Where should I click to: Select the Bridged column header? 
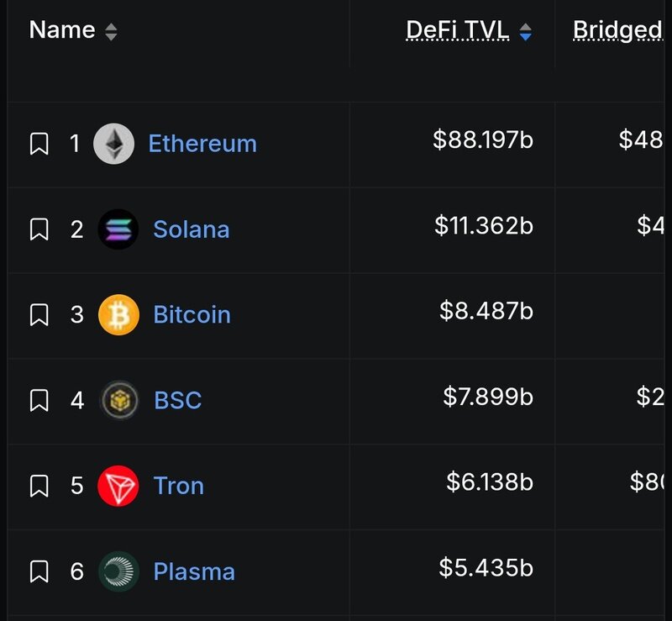617,31
